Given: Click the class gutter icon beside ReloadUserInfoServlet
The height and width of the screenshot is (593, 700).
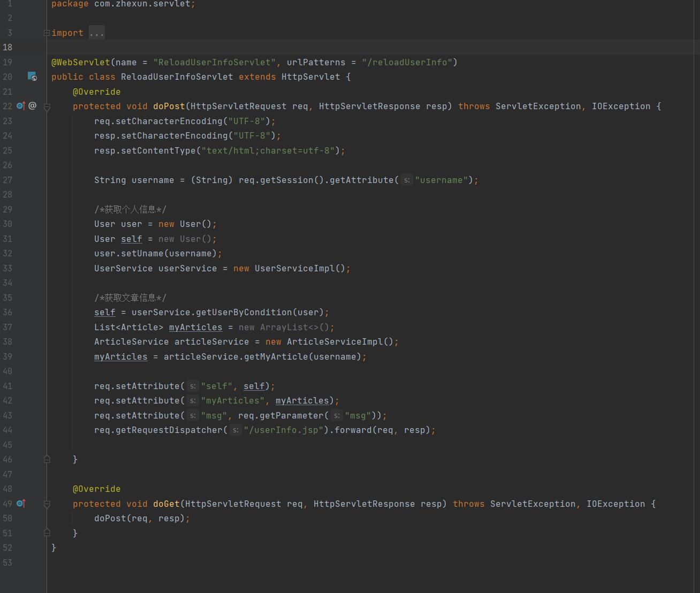Looking at the screenshot, I should [x=32, y=77].
